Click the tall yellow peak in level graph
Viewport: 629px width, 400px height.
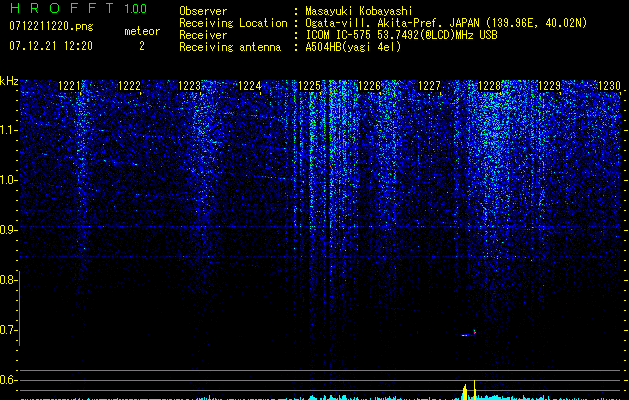pos(475,390)
